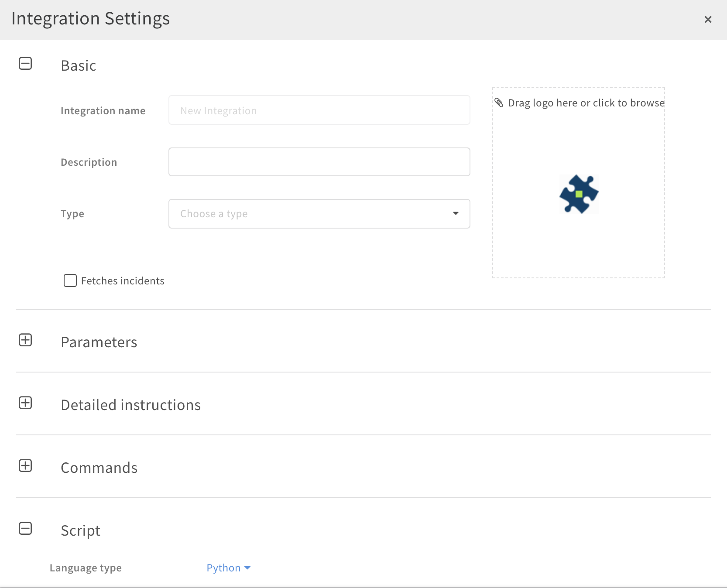
Task: Open the Python language type dropdown
Action: pyautogui.click(x=228, y=568)
